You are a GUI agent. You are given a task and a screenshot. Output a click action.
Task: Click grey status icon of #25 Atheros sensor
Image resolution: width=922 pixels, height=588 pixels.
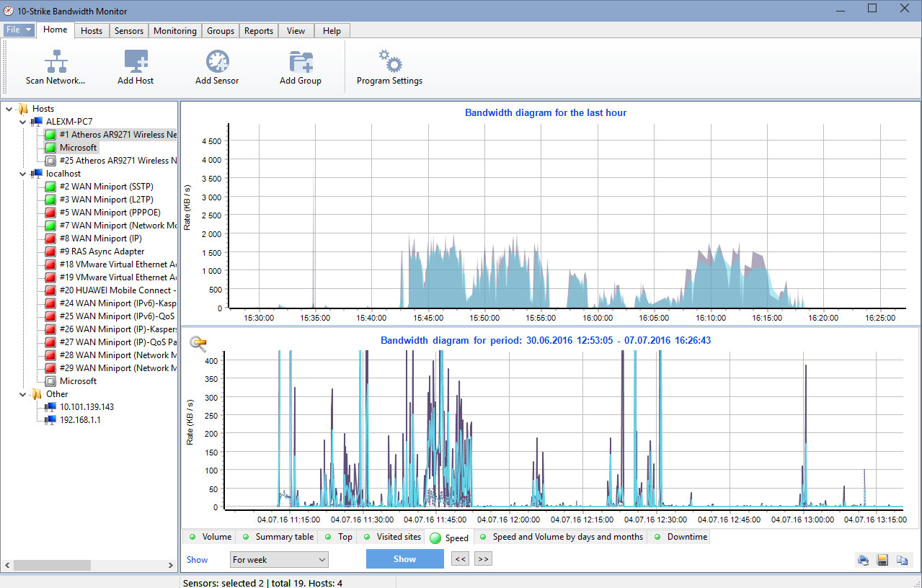(50, 161)
